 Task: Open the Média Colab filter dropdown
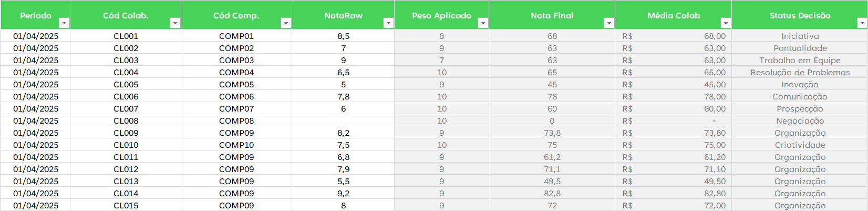[x=726, y=23]
